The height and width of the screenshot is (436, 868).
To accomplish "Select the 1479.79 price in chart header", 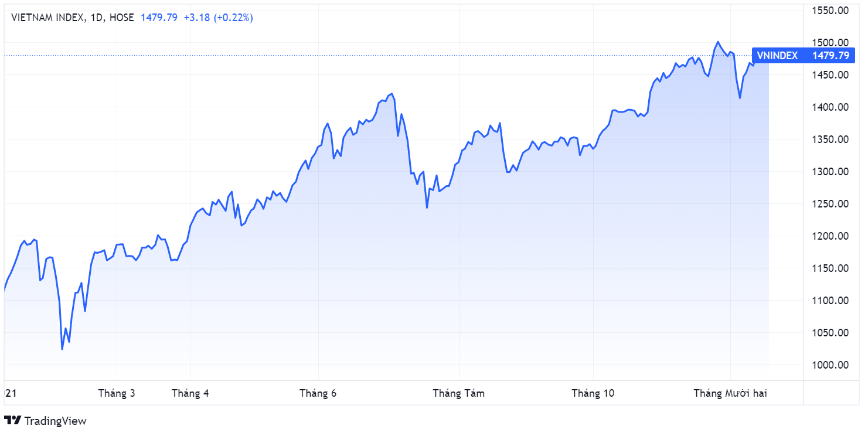I will 159,18.
